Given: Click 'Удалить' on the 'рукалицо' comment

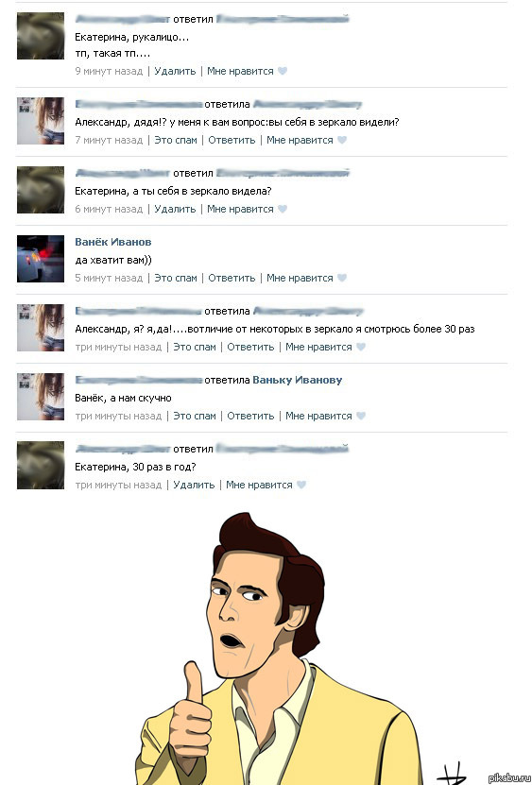Looking at the screenshot, I should point(175,71).
